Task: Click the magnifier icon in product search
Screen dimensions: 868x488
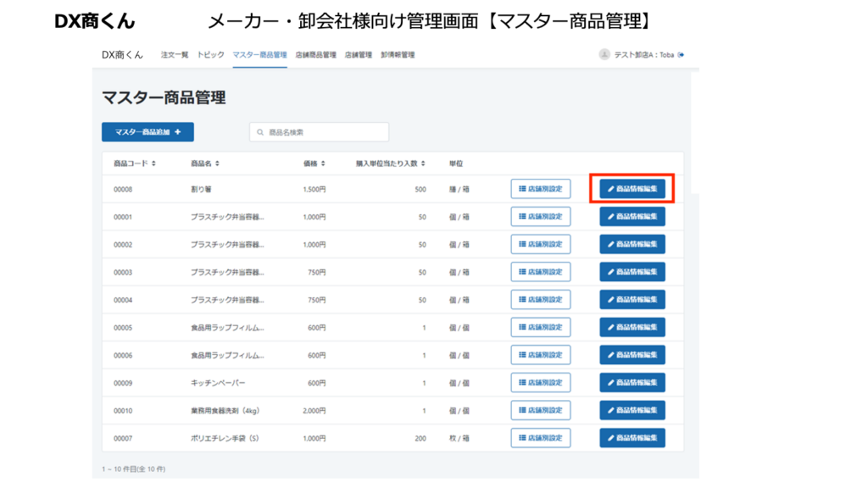Action: 260,132
